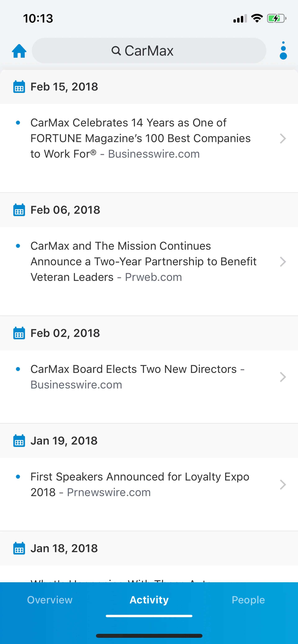Switch to the People tab
298x644 pixels.
pos(248,600)
